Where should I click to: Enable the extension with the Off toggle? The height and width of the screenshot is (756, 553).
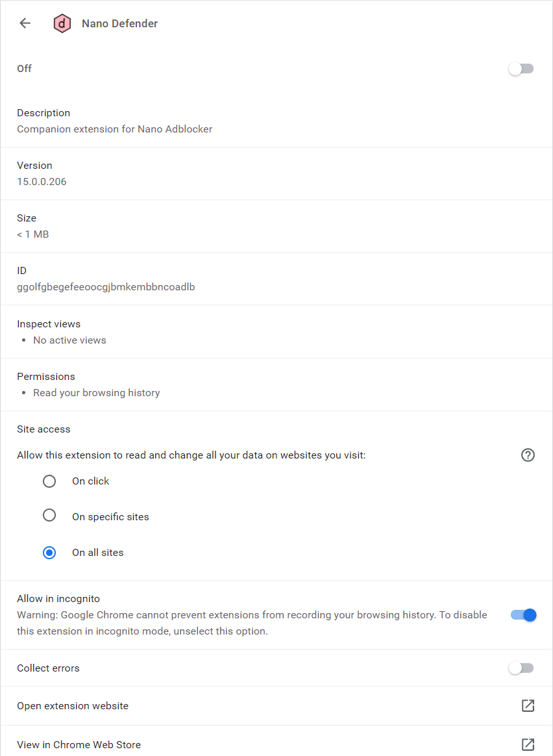click(521, 68)
